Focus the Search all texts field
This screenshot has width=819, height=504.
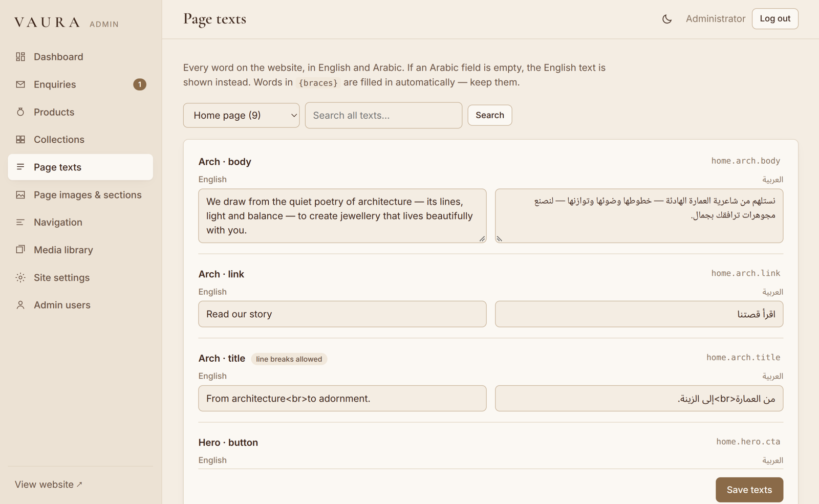[383, 115]
